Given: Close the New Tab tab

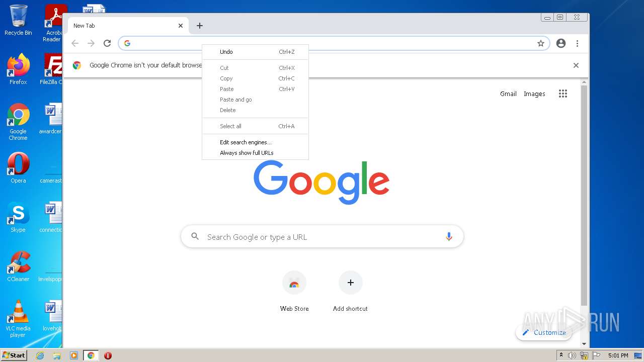Looking at the screenshot, I should pyautogui.click(x=181, y=26).
